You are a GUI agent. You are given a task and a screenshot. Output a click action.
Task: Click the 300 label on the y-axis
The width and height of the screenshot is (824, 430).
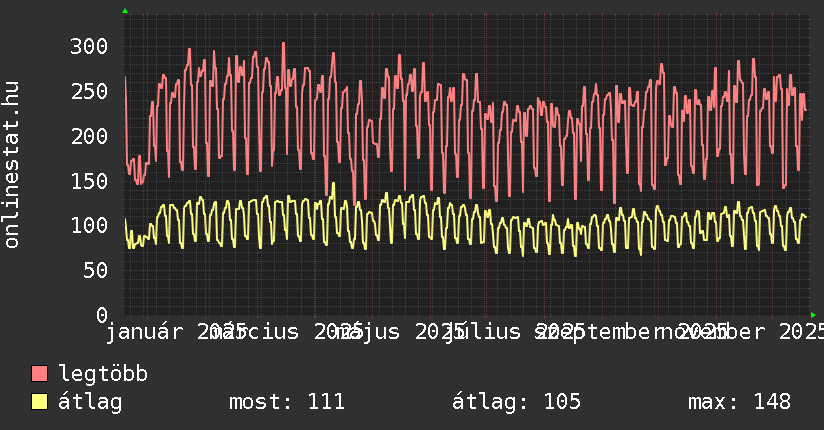pos(90,46)
